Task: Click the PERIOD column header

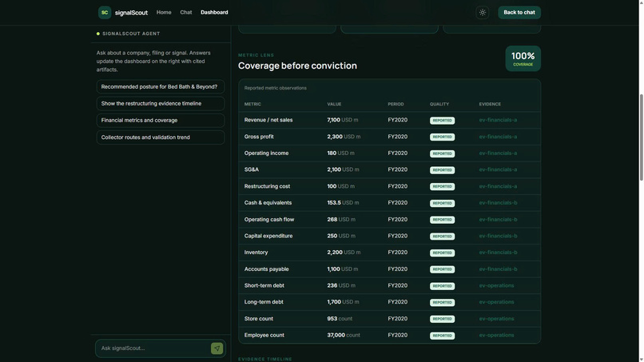Action: (396, 105)
